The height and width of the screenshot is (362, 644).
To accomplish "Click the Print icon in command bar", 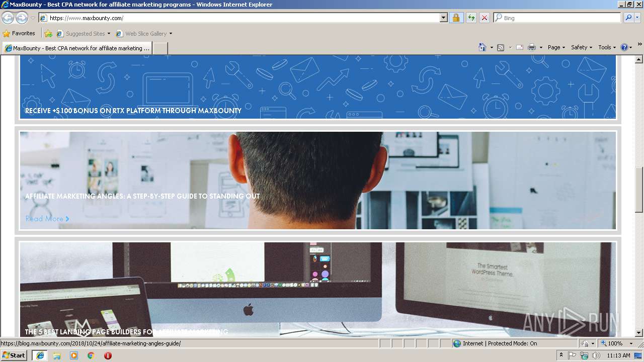I will point(531,47).
